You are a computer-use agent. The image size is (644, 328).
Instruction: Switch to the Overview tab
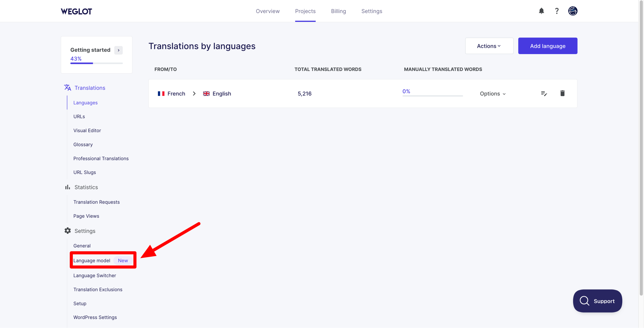click(x=268, y=11)
